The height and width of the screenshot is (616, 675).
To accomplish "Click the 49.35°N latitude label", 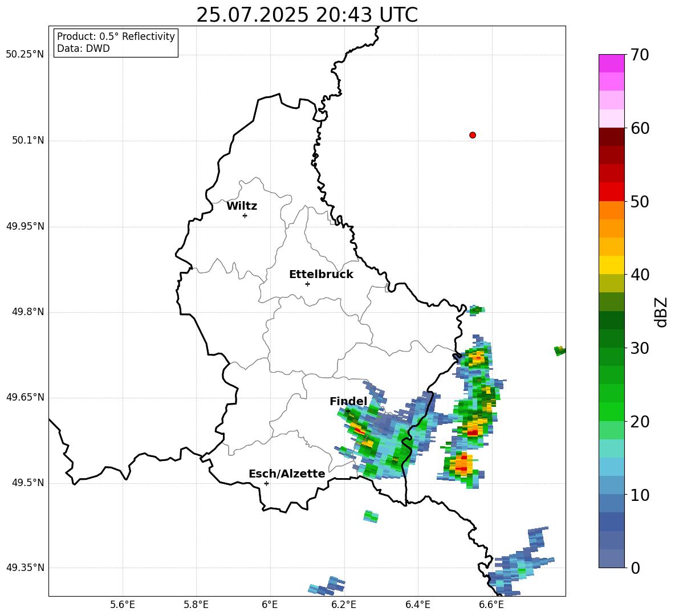I will [25, 568].
